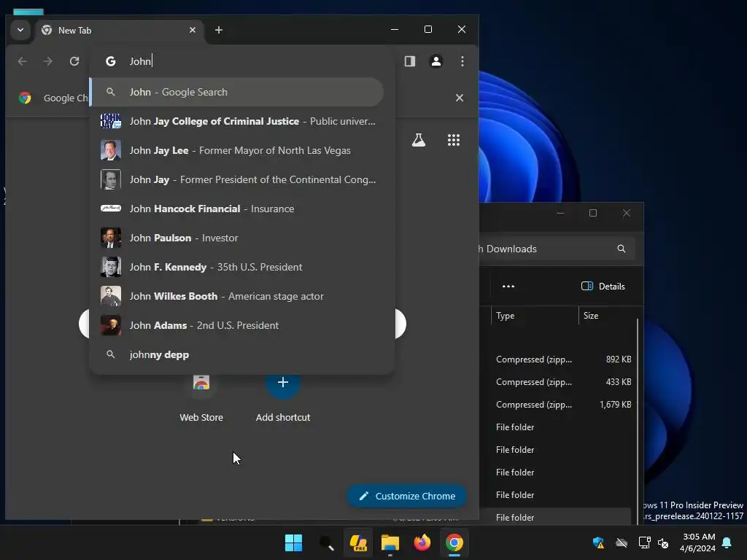
Task: Open the Chrome profile avatar
Action: pyautogui.click(x=436, y=61)
